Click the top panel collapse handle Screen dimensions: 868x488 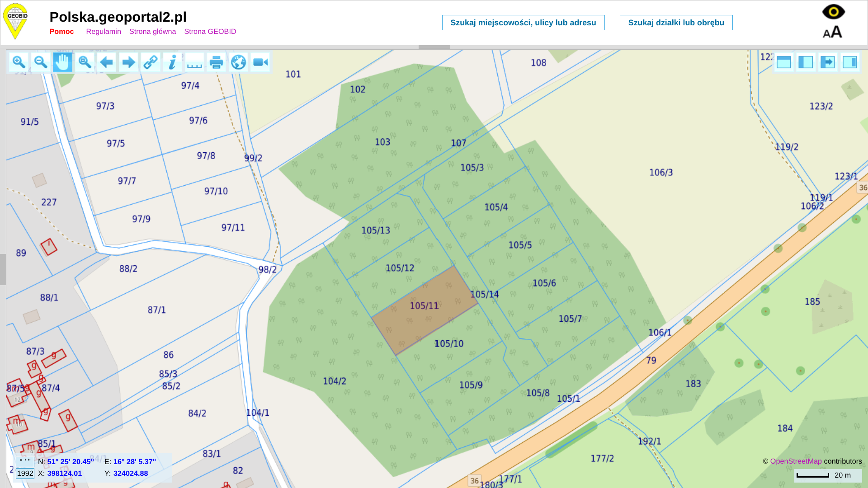pyautogui.click(x=434, y=47)
